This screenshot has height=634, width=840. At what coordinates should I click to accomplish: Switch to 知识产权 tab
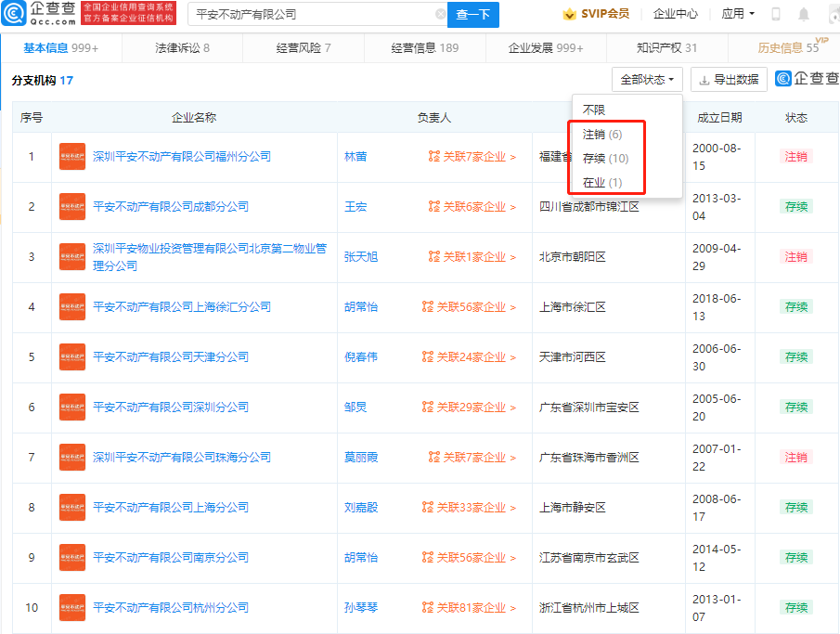click(666, 48)
